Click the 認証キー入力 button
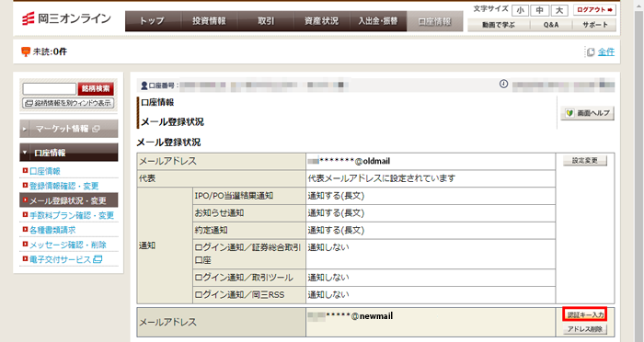This screenshot has height=342, width=644. tap(585, 315)
